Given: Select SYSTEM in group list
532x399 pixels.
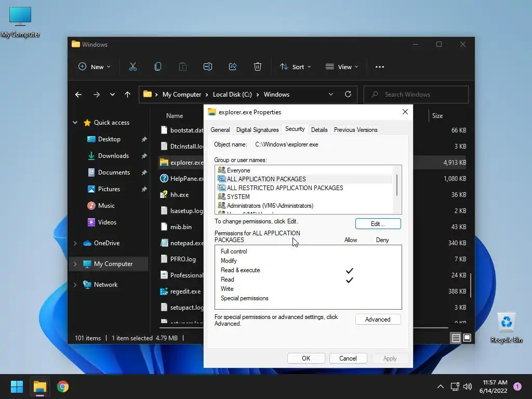Looking at the screenshot, I should (304, 197).
